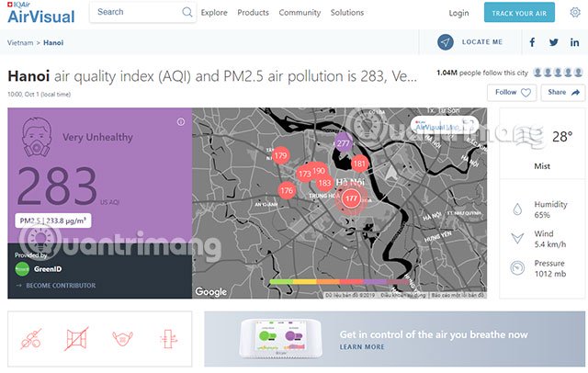Open the Products menu
588x373 pixels.
pyautogui.click(x=254, y=12)
